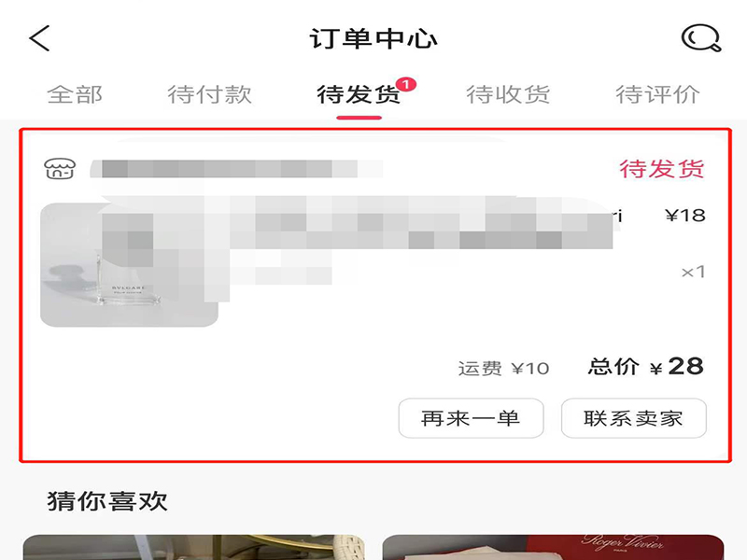Open the Roger Vivier recommended product image
The width and height of the screenshot is (747, 560).
coord(553,547)
